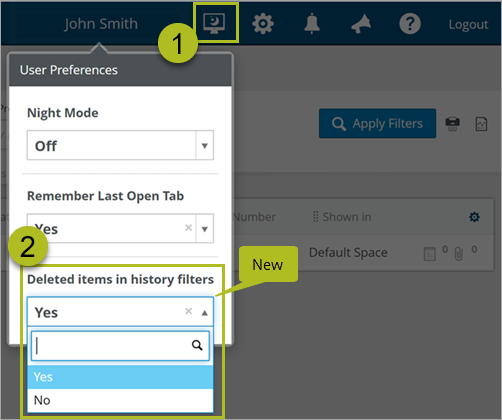Click the attachments paperclip icon
Screen dimensions: 502x420
pos(459,254)
